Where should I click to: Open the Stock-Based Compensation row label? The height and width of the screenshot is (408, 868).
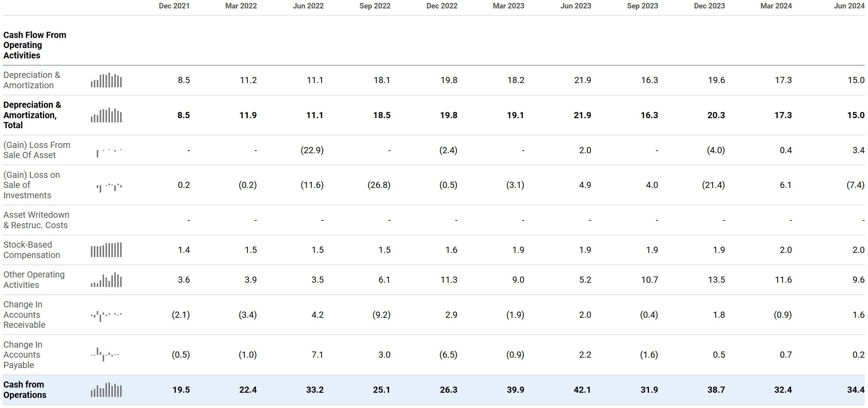click(x=32, y=250)
